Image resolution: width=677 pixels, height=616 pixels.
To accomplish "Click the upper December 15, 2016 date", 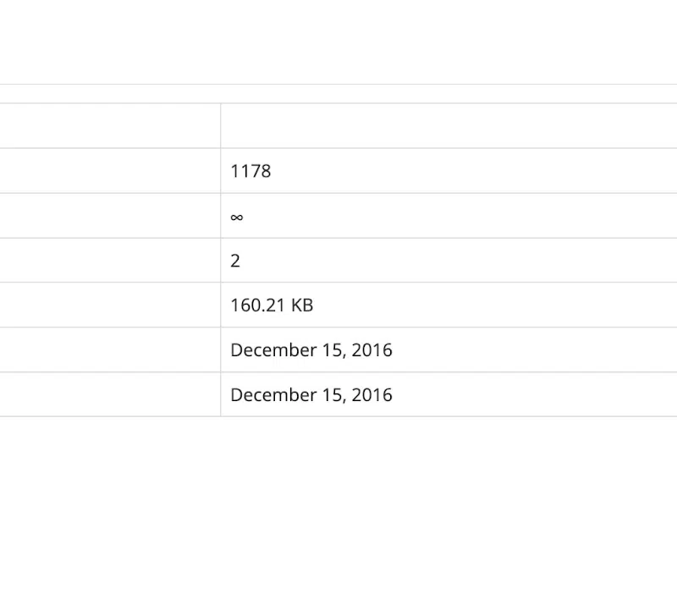I will (x=311, y=350).
